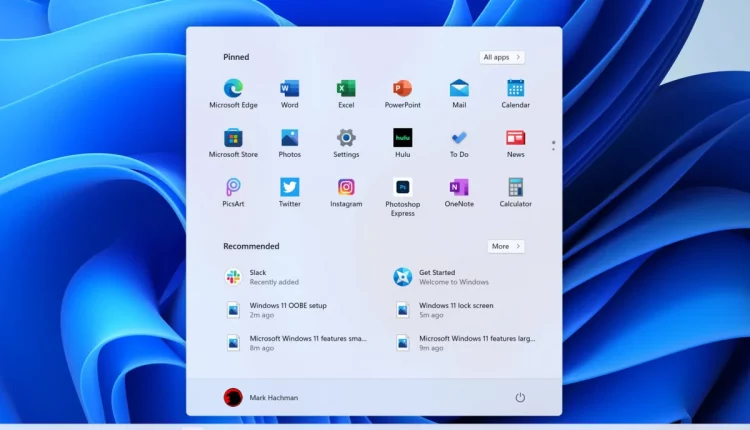Click the pinned apps page indicator dots
The image size is (750, 430).
click(x=553, y=145)
